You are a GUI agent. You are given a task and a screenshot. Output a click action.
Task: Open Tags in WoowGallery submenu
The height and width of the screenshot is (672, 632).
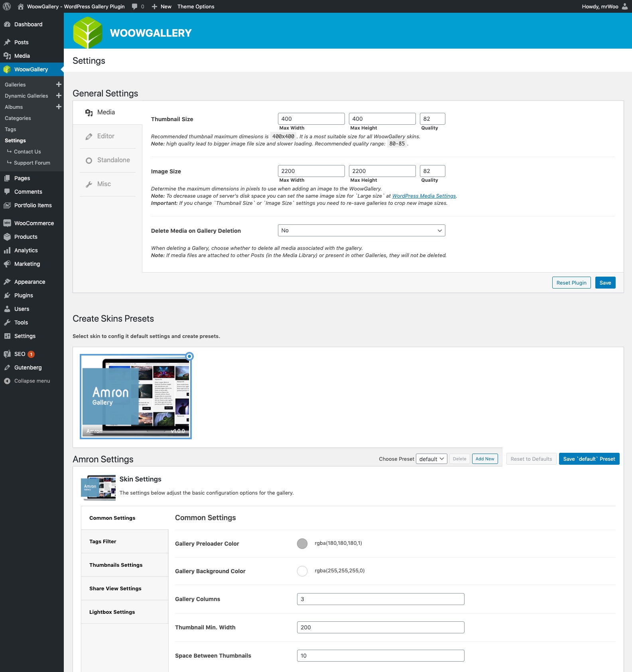tap(10, 129)
